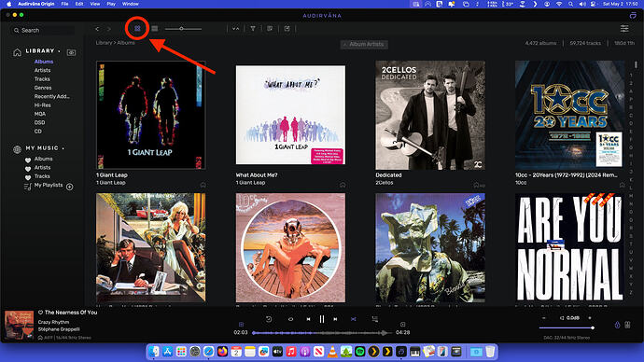Viewport: 644px width, 362px height.
Task: Toggle the library folder sync icon
Action: coord(71,52)
